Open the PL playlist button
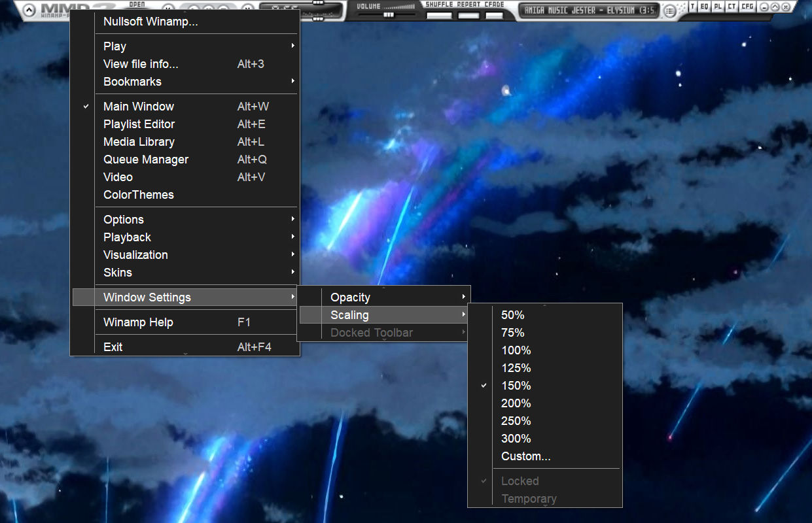Viewport: 812px width, 523px height. [718, 7]
